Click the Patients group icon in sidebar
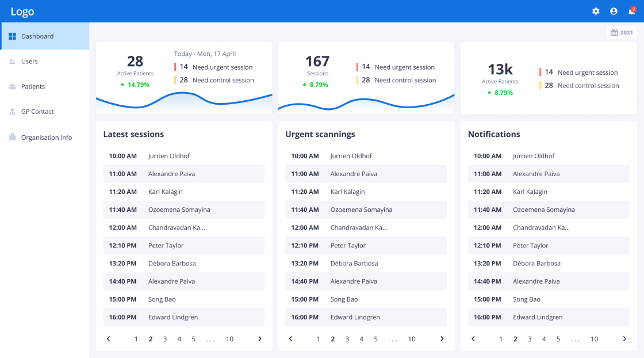The image size is (644, 358). coord(12,86)
